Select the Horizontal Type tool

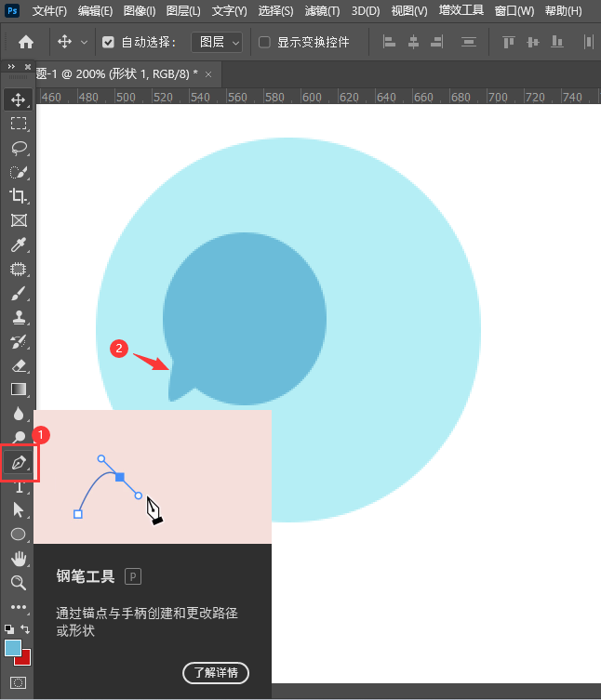click(x=18, y=487)
